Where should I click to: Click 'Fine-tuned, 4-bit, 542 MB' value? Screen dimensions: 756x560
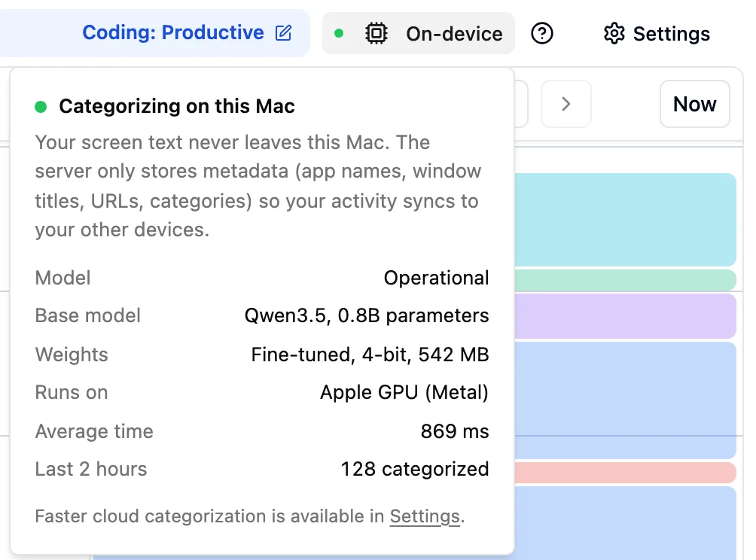(370, 355)
